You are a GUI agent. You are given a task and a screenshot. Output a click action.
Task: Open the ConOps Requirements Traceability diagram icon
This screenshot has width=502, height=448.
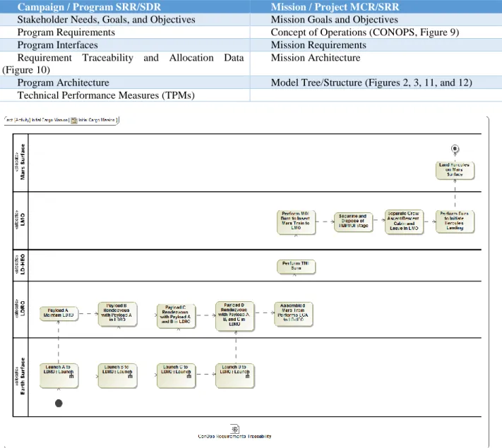(x=234, y=429)
